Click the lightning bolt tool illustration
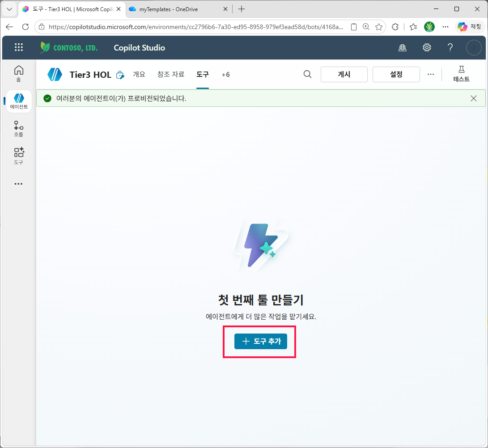488x448 pixels. [261, 246]
